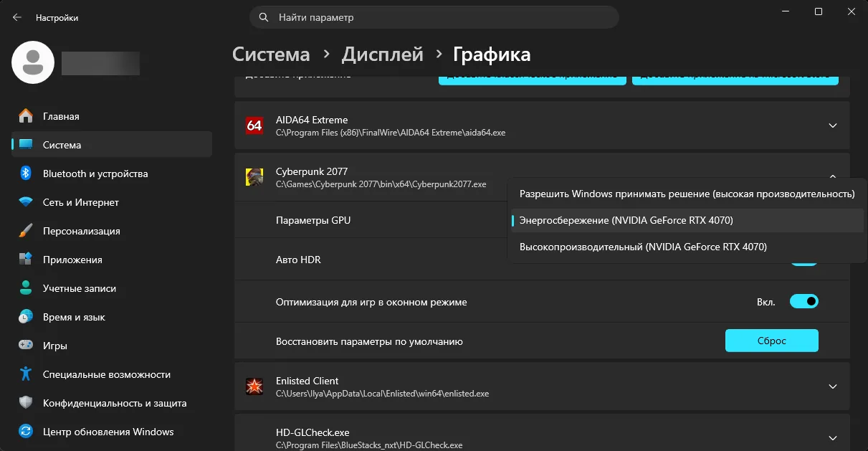Viewport: 868px width, 451px height.
Task: Open Центр обновления Windows section
Action: click(112, 432)
